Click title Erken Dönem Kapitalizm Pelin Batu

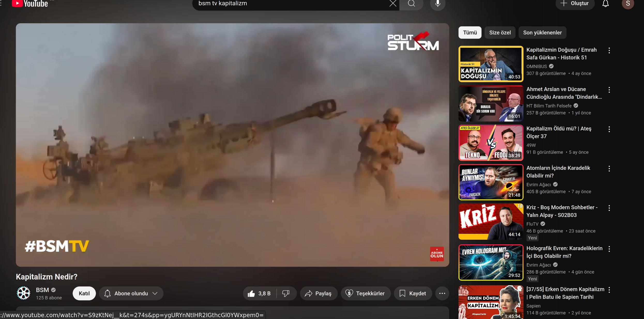pos(565,293)
